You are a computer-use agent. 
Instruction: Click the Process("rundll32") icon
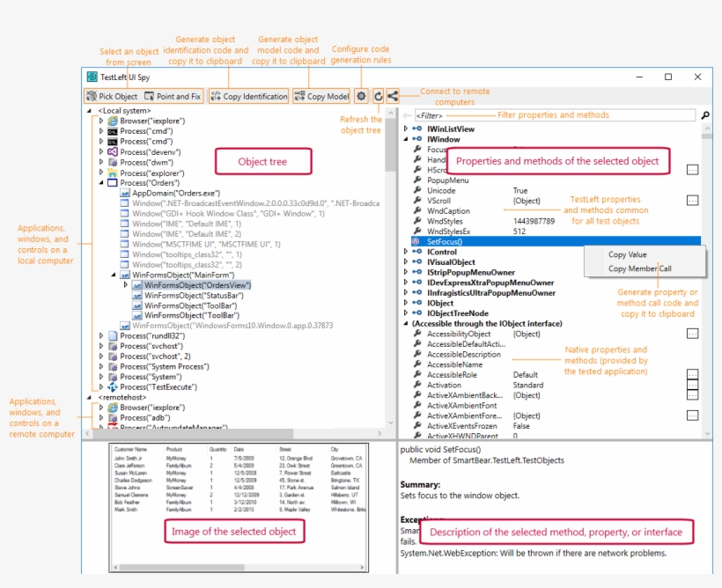[x=113, y=335]
